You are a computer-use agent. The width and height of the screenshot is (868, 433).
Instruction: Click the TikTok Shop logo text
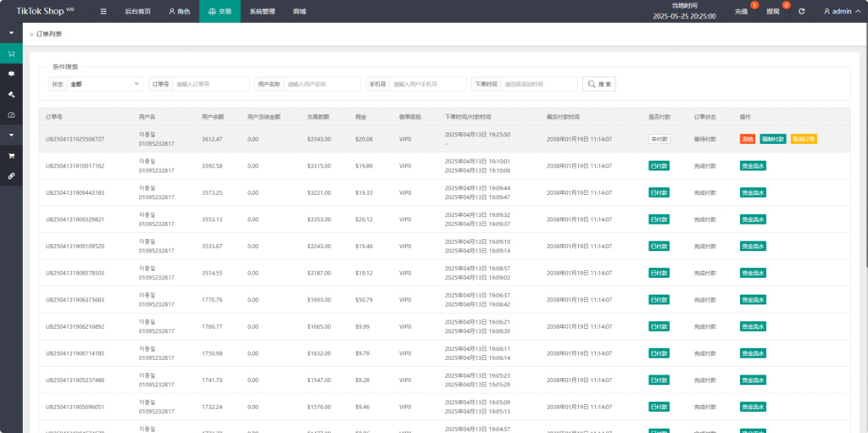[44, 11]
